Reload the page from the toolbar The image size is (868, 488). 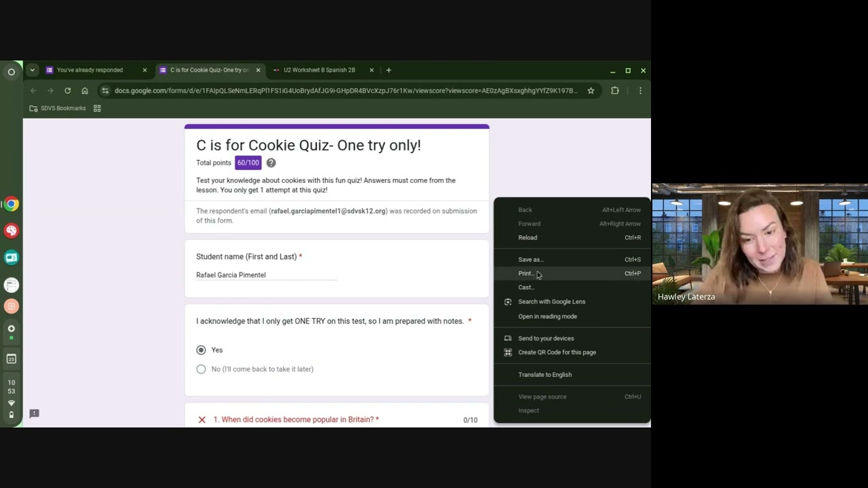point(67,91)
